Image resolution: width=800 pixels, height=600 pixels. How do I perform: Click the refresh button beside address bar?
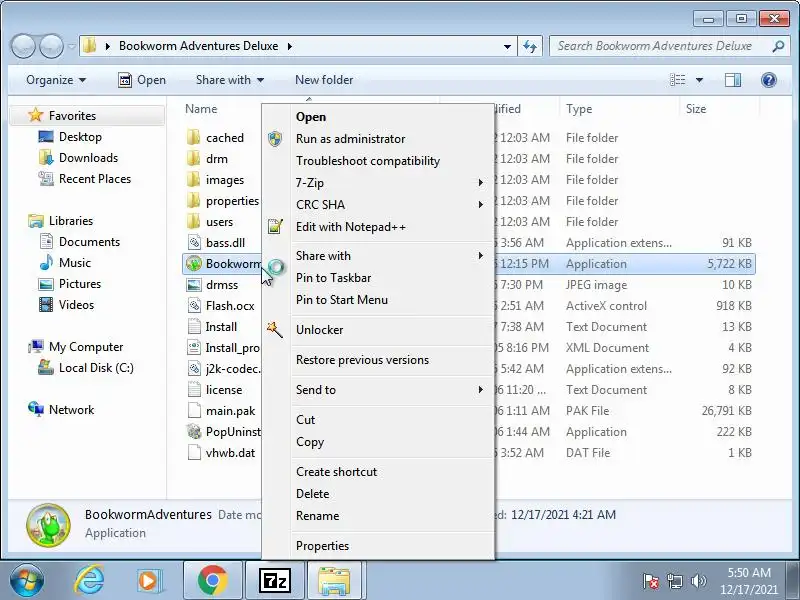[530, 46]
